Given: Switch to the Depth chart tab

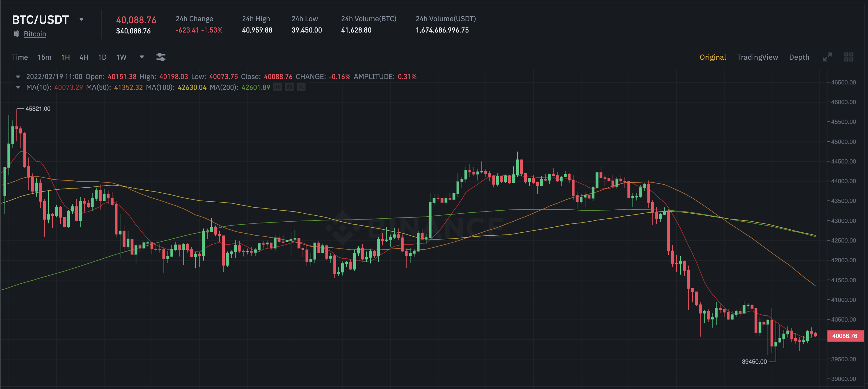Looking at the screenshot, I should click(799, 57).
